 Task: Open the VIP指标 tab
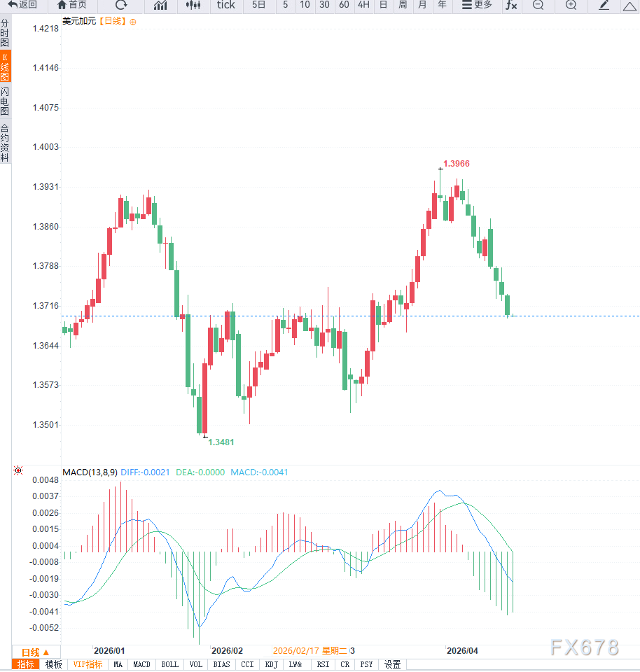[x=87, y=664]
